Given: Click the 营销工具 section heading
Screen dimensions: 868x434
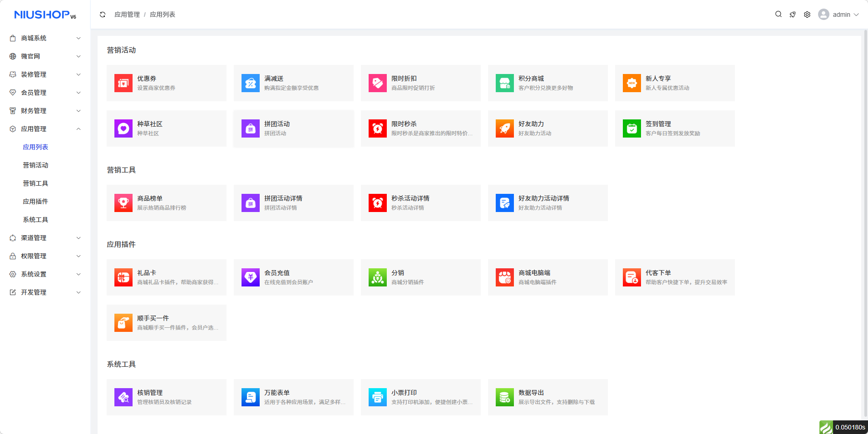Looking at the screenshot, I should pos(121,170).
